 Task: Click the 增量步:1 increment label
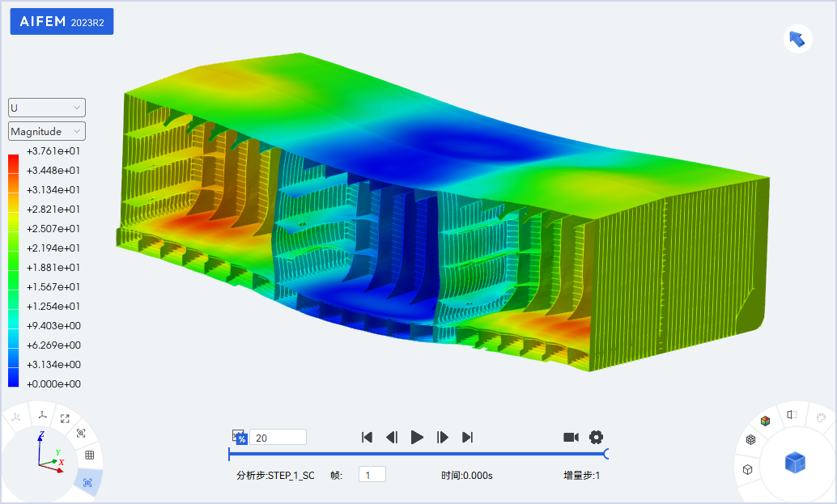click(x=581, y=475)
